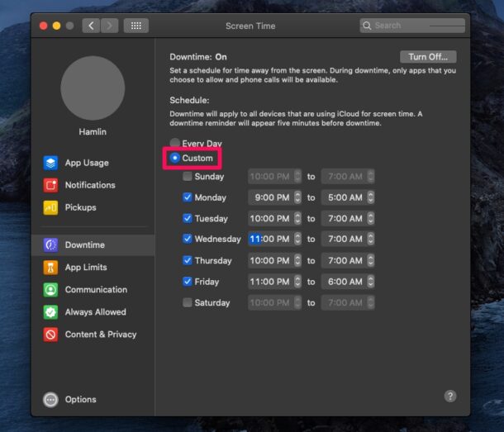
Task: Click Wednesday end time stepper arrows
Action: point(371,239)
